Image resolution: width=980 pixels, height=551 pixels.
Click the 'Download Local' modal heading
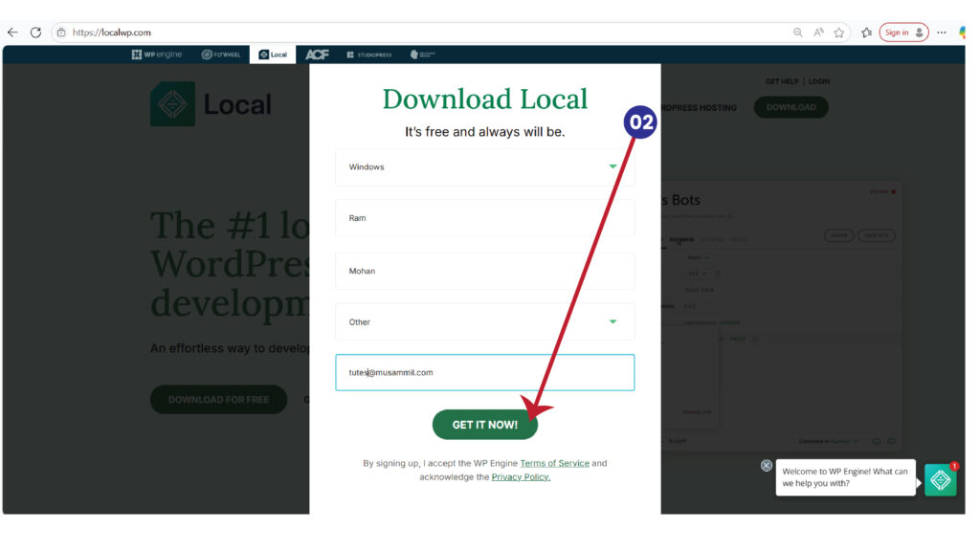pyautogui.click(x=485, y=99)
